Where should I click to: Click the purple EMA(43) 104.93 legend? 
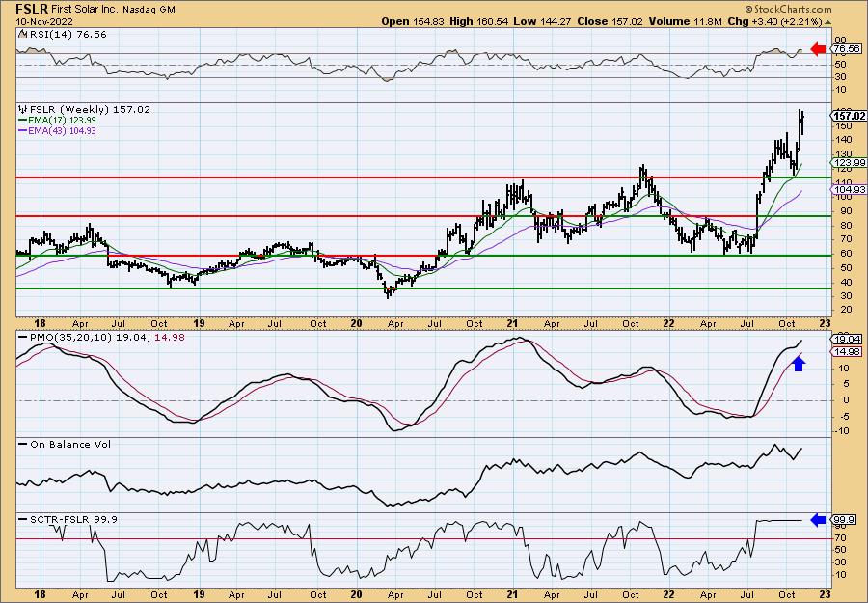click(57, 130)
